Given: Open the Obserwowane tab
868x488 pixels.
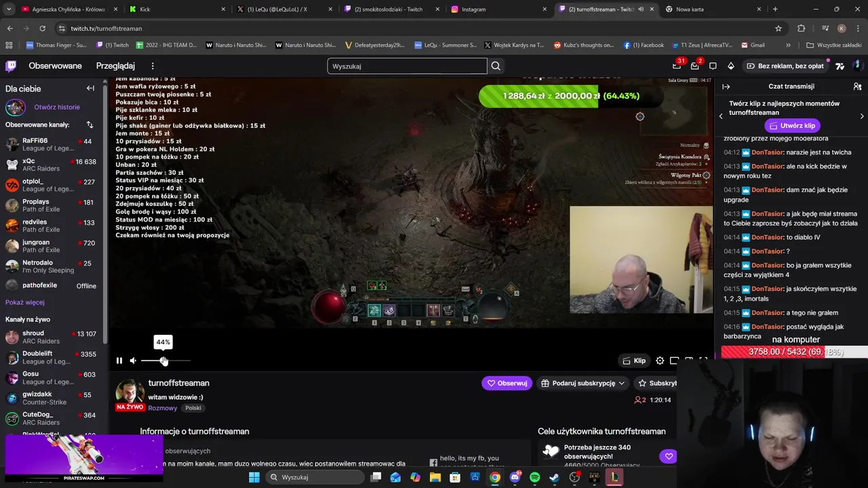Looking at the screenshot, I should (x=55, y=66).
